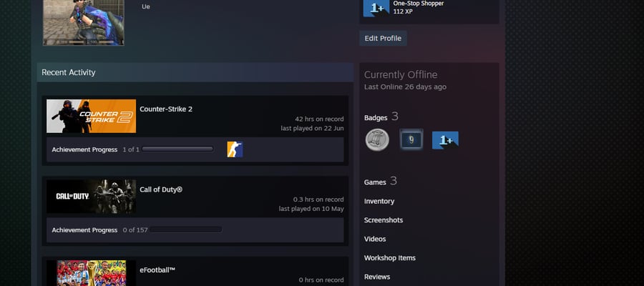Select the 1+ badge under Badges
The width and height of the screenshot is (644, 286).
445,140
